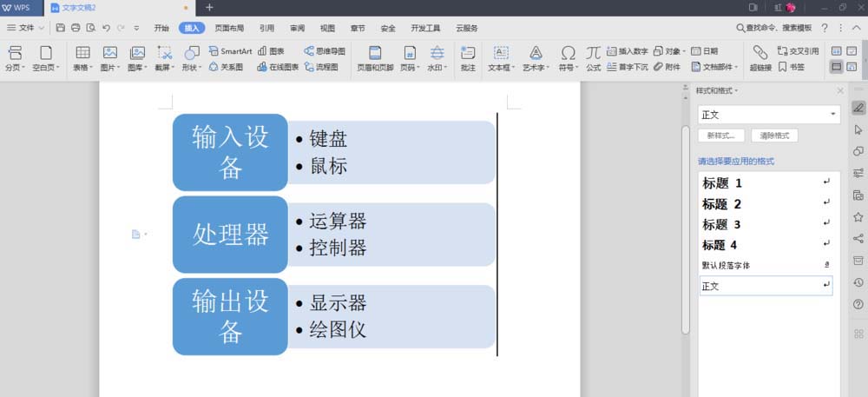Insert a cross-reference (交叉引用)
This screenshot has width=868, height=397.
pyautogui.click(x=799, y=51)
